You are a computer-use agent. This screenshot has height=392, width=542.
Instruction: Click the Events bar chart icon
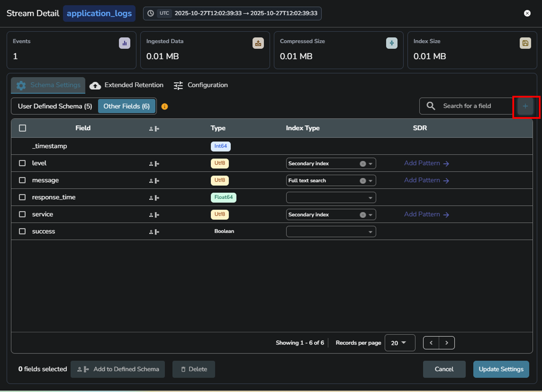click(125, 43)
